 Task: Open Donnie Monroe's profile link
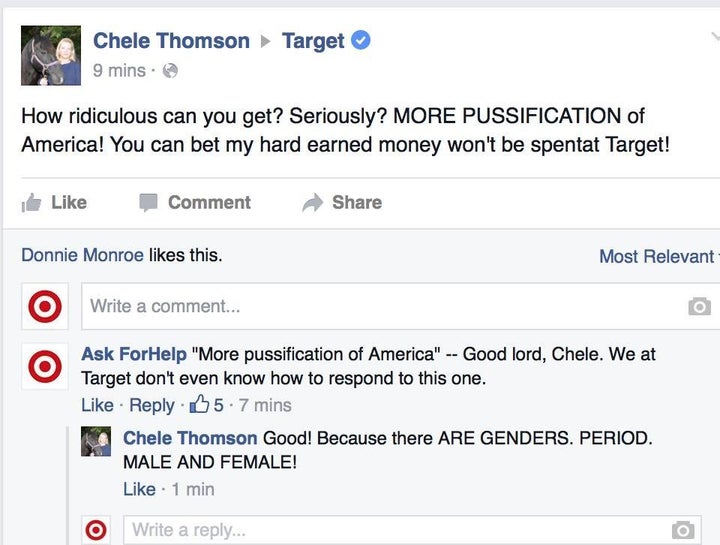(x=83, y=255)
